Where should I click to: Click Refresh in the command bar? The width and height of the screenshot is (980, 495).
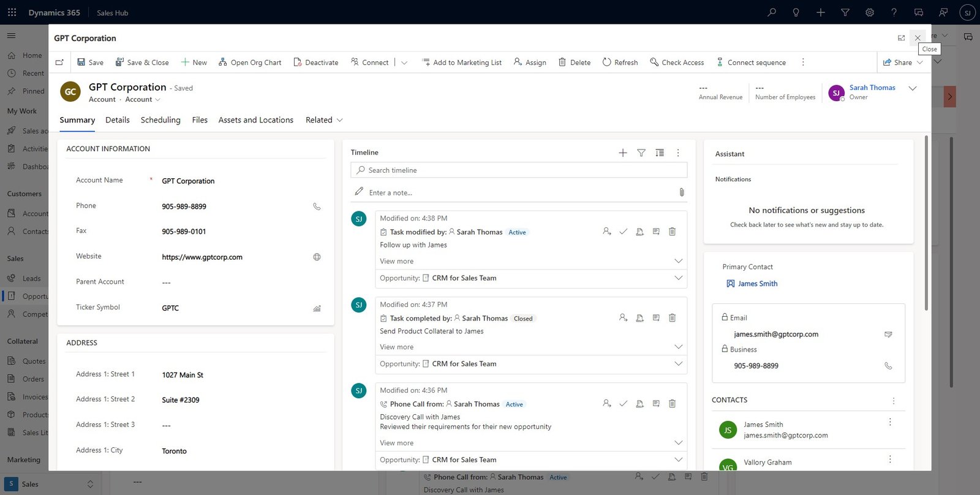point(620,62)
